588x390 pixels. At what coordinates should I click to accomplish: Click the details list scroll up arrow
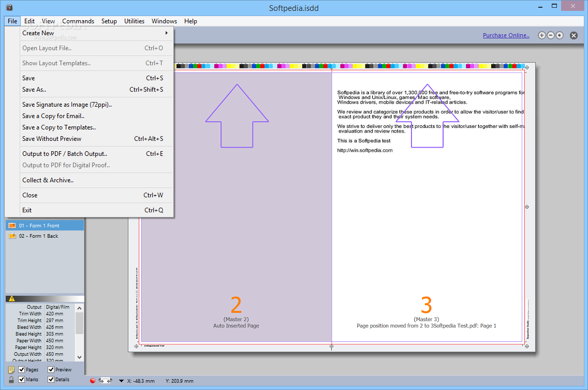(80, 308)
